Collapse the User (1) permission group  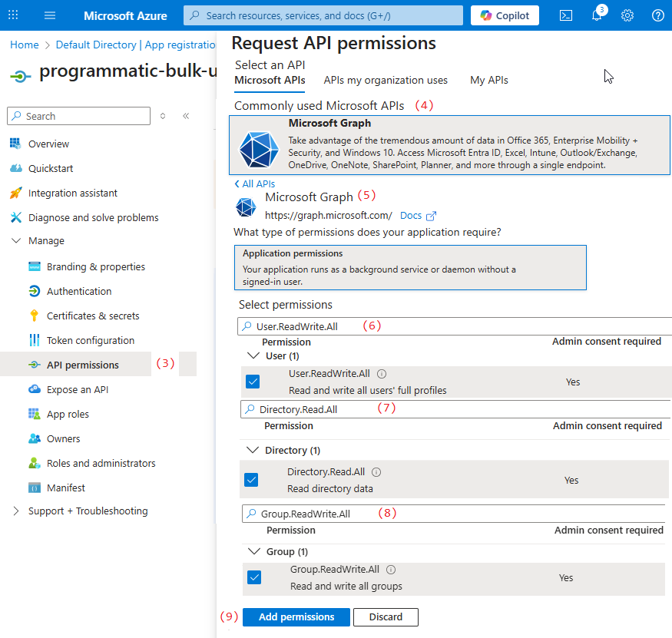pyautogui.click(x=254, y=355)
